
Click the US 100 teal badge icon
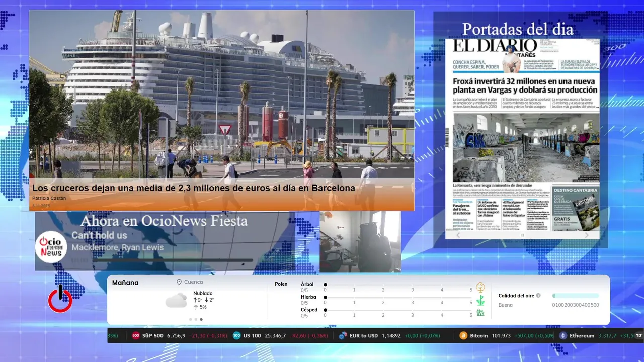coord(236,336)
